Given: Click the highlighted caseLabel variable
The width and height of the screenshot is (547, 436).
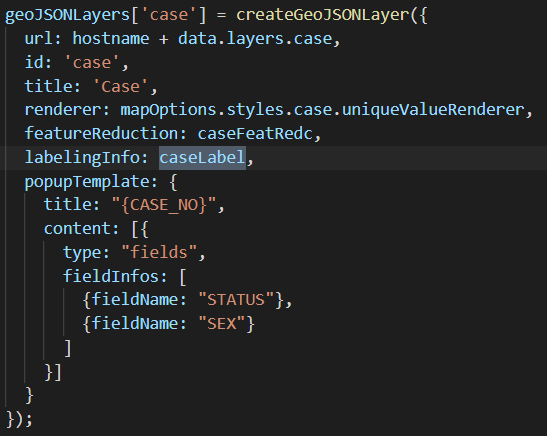Looking at the screenshot, I should click(202, 158).
